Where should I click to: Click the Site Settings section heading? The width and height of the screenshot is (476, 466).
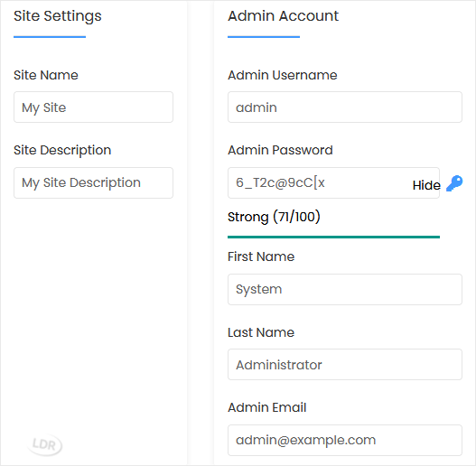[x=58, y=16]
